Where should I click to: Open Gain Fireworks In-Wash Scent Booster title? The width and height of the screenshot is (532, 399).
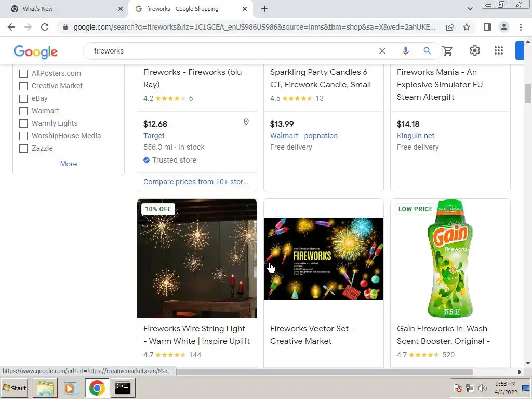[443, 335]
